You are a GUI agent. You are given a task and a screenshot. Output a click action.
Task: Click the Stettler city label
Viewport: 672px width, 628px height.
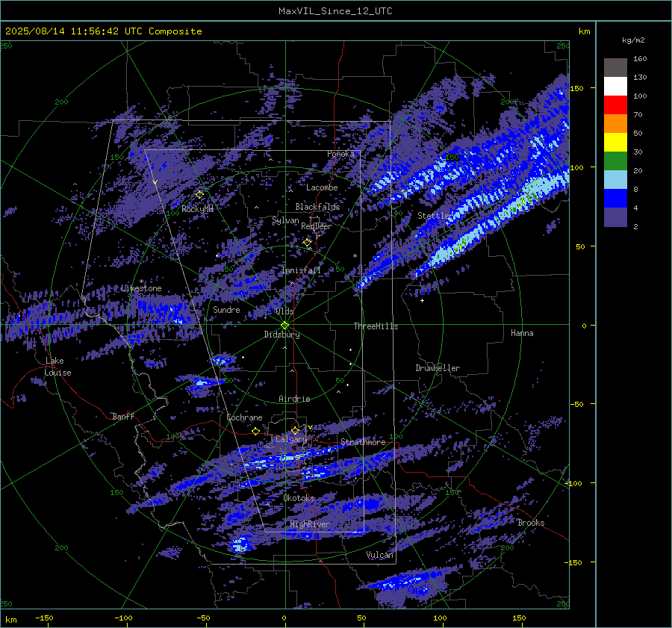click(434, 216)
